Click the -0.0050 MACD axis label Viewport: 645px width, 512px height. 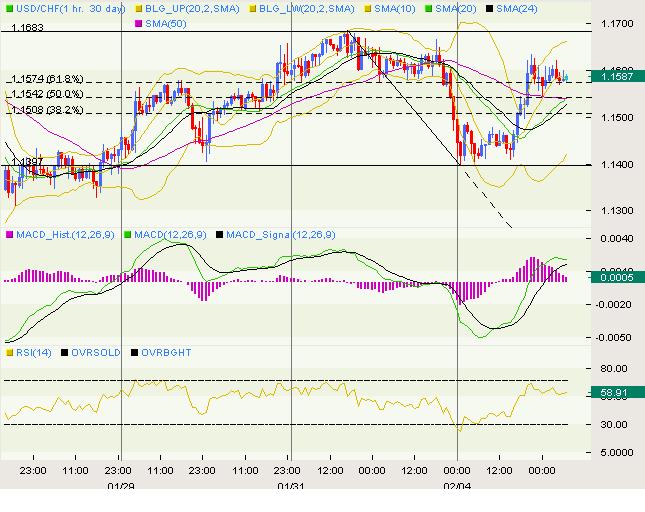coord(614,337)
